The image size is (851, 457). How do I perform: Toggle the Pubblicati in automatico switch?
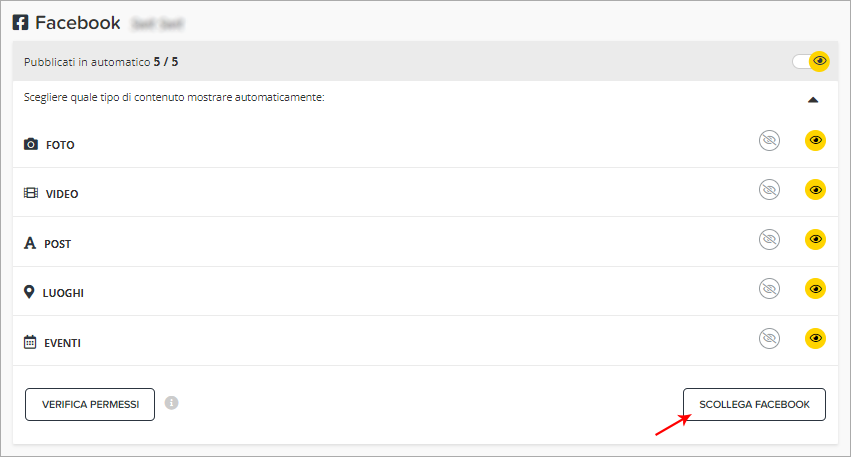point(810,61)
